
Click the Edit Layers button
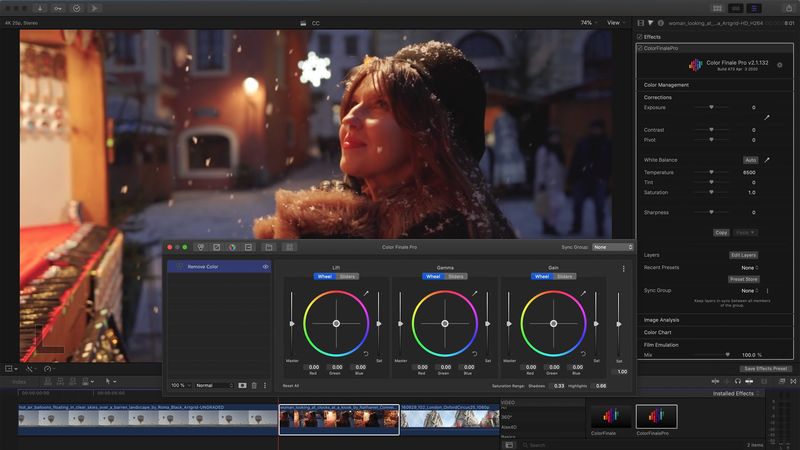point(742,255)
